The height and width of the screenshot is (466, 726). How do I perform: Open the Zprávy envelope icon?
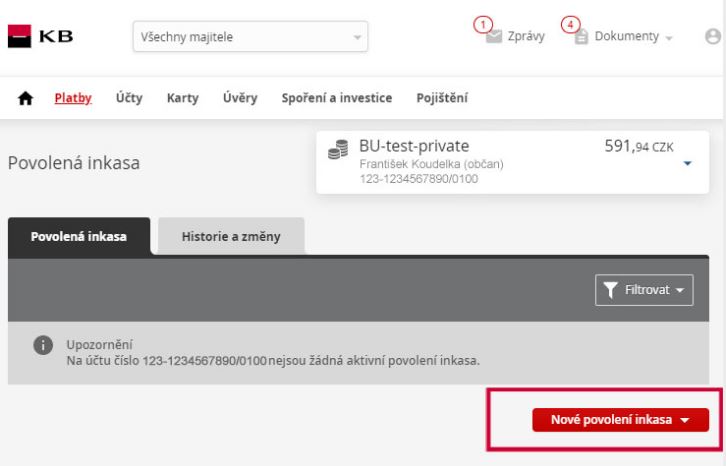[x=494, y=37]
